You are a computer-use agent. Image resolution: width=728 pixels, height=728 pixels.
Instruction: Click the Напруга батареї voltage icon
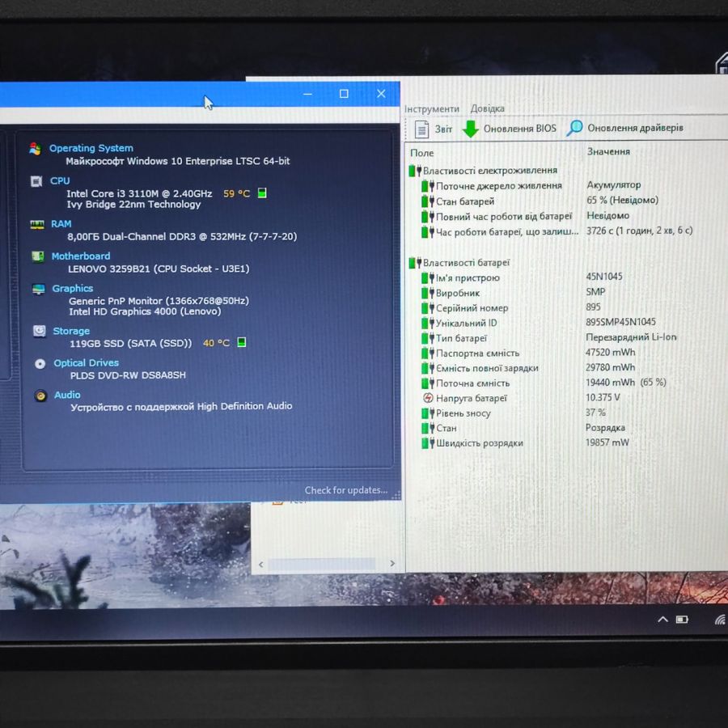[x=428, y=398]
